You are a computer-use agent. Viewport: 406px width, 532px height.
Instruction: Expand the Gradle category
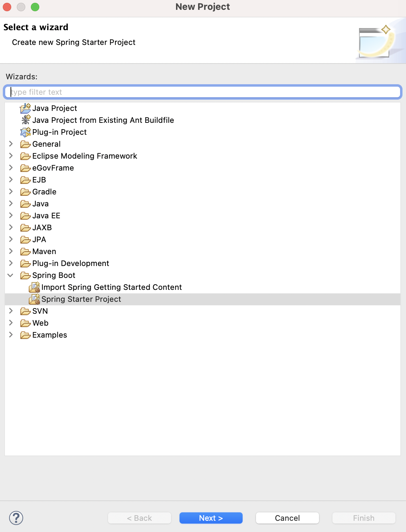tap(11, 192)
